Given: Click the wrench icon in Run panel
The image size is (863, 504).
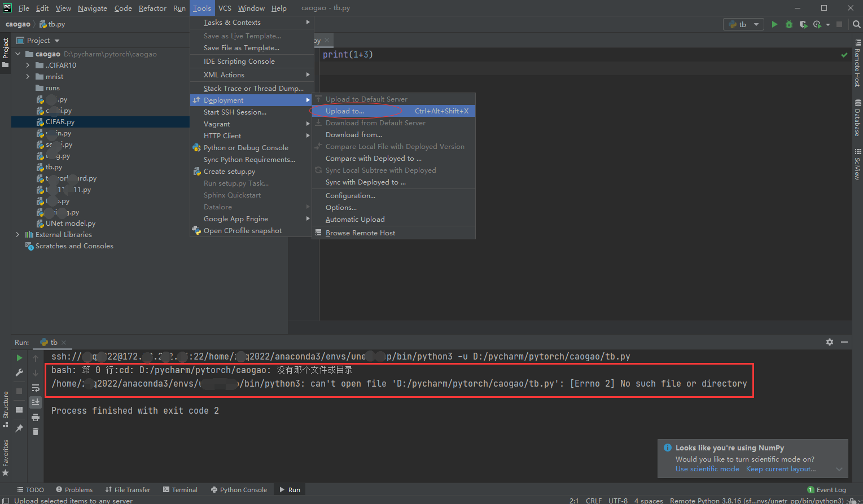Looking at the screenshot, I should (19, 372).
